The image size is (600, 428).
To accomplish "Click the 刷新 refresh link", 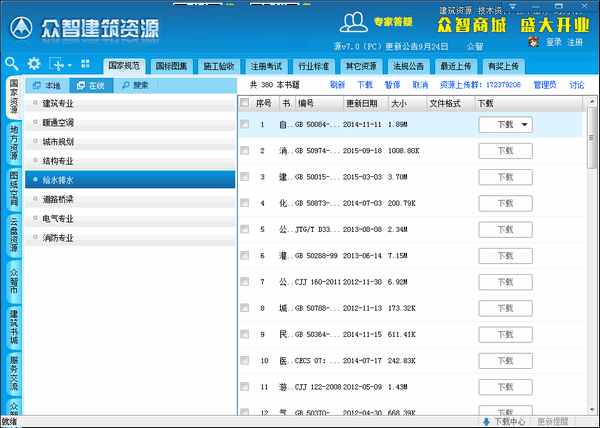I will (336, 86).
